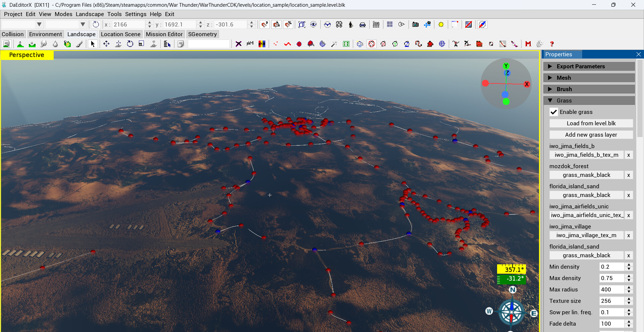
Task: Remove the iwo_jima_village grass layer with x
Action: tap(629, 236)
